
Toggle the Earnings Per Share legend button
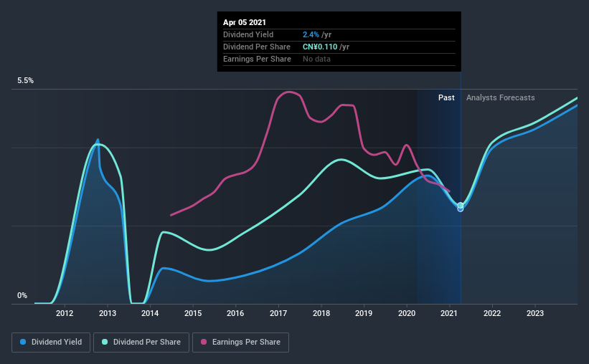pyautogui.click(x=240, y=343)
